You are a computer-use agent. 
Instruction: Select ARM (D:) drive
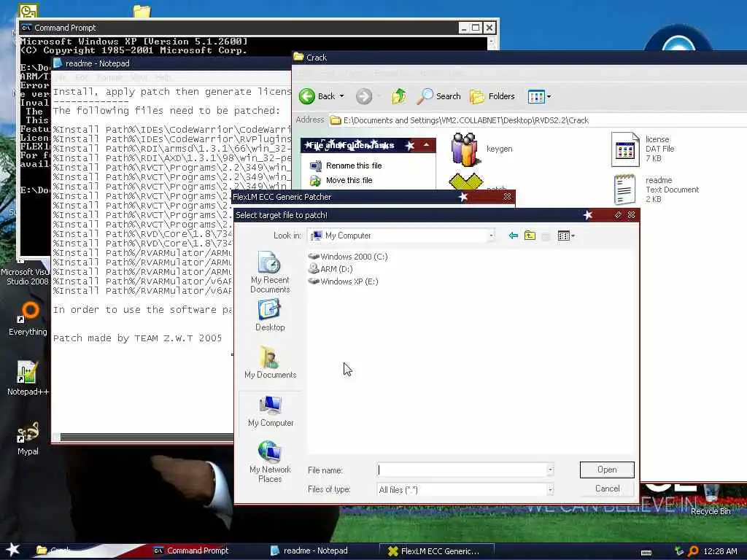point(330,269)
